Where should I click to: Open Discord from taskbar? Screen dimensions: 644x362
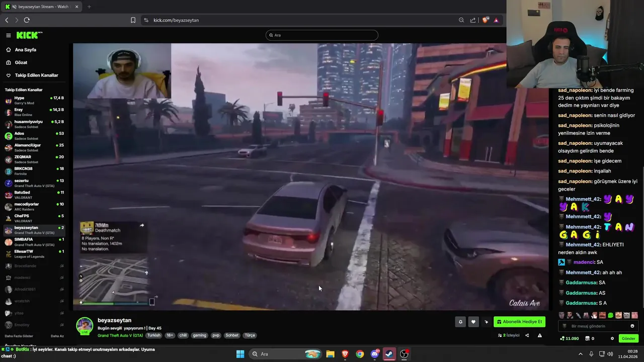pos(374,354)
